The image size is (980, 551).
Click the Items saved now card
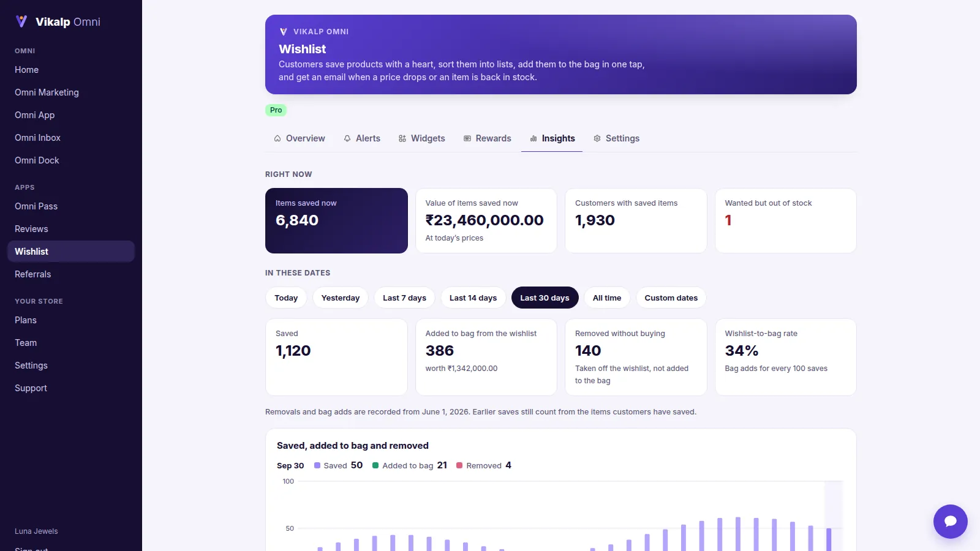click(x=336, y=220)
